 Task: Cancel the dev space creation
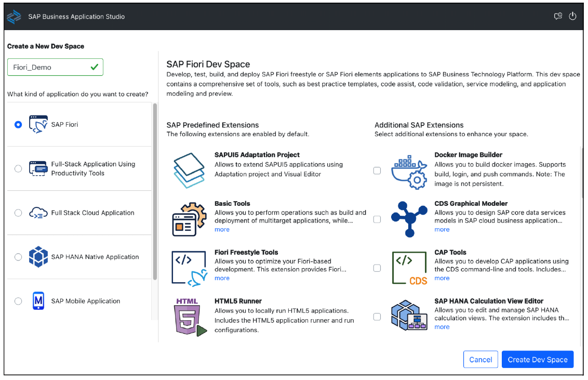pyautogui.click(x=480, y=359)
